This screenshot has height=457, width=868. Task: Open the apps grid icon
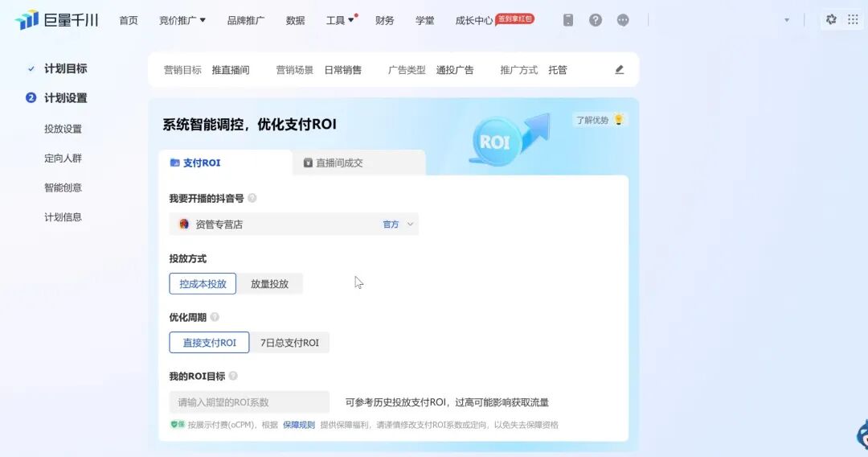[853, 20]
